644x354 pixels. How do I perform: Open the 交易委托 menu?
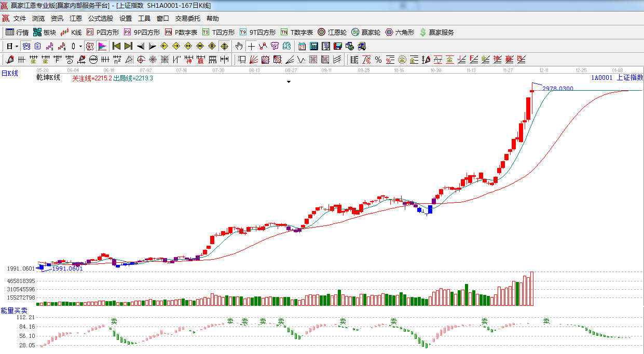click(187, 18)
